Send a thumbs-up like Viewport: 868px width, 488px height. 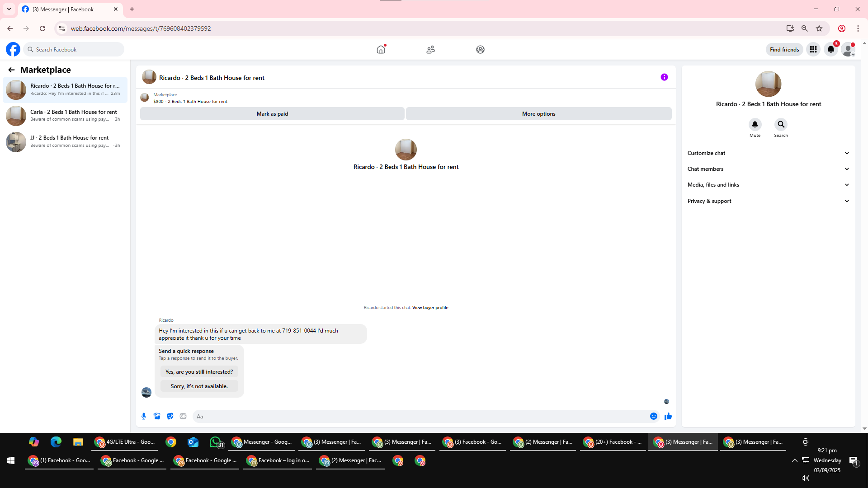668,416
